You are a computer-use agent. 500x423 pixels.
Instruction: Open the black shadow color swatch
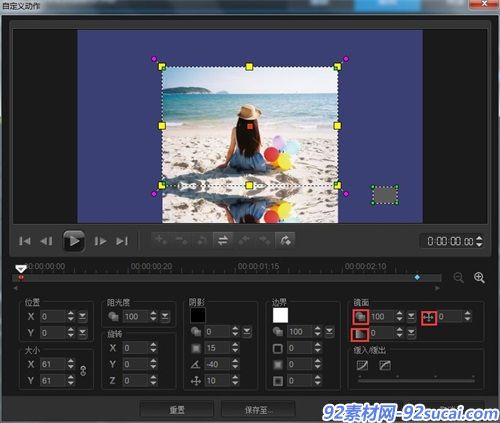[198, 315]
